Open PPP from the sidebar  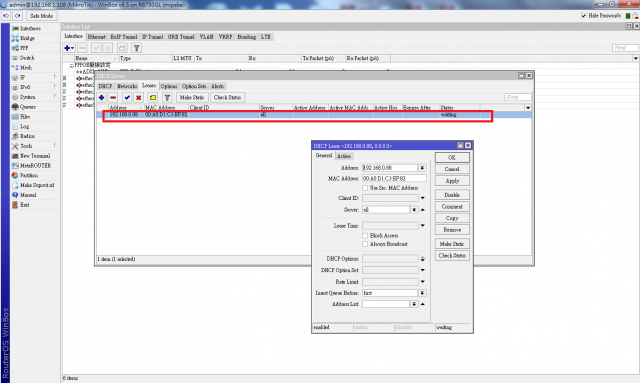[24, 48]
